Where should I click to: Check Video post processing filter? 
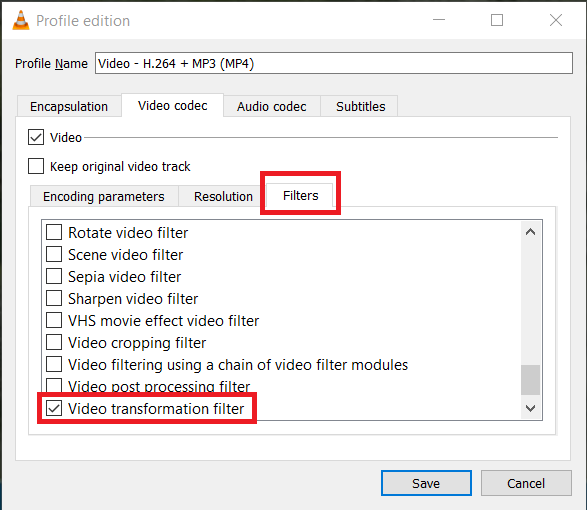[x=54, y=385]
